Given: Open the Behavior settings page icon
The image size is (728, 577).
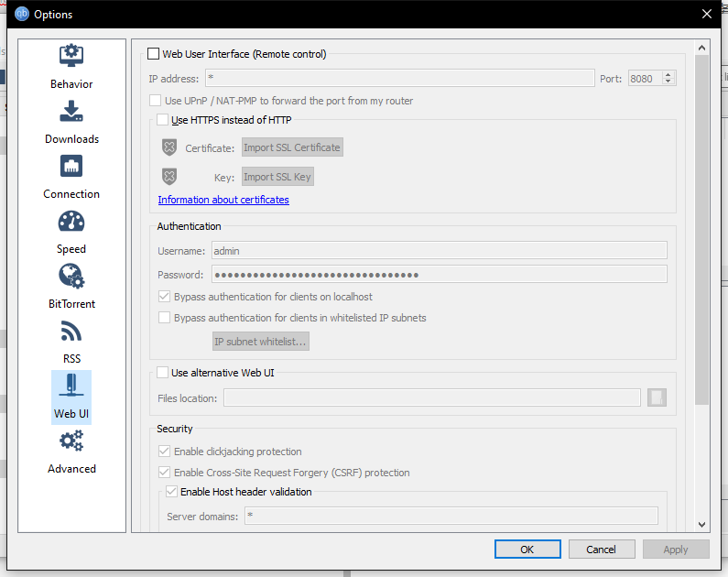Looking at the screenshot, I should 71,56.
